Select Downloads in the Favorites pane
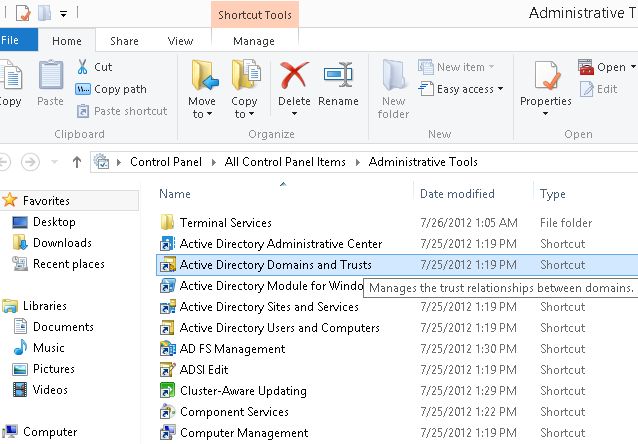The height and width of the screenshot is (444, 638). point(61,243)
